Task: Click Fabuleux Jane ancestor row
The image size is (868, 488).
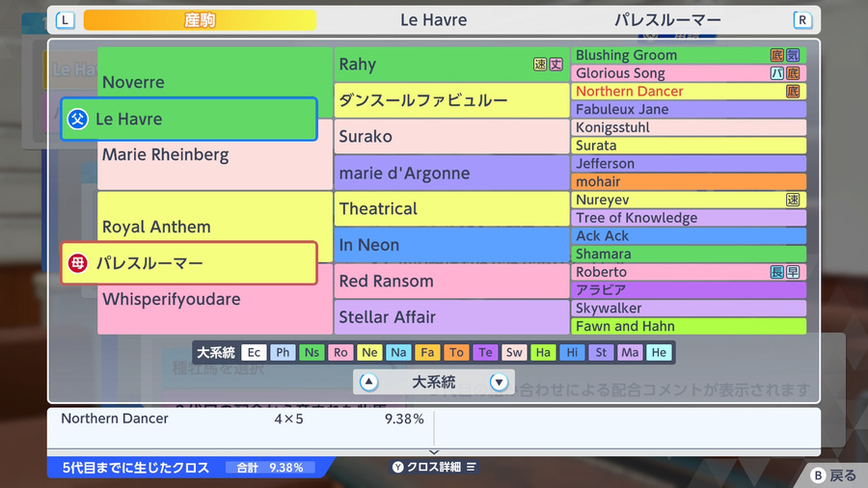Action: (689, 110)
